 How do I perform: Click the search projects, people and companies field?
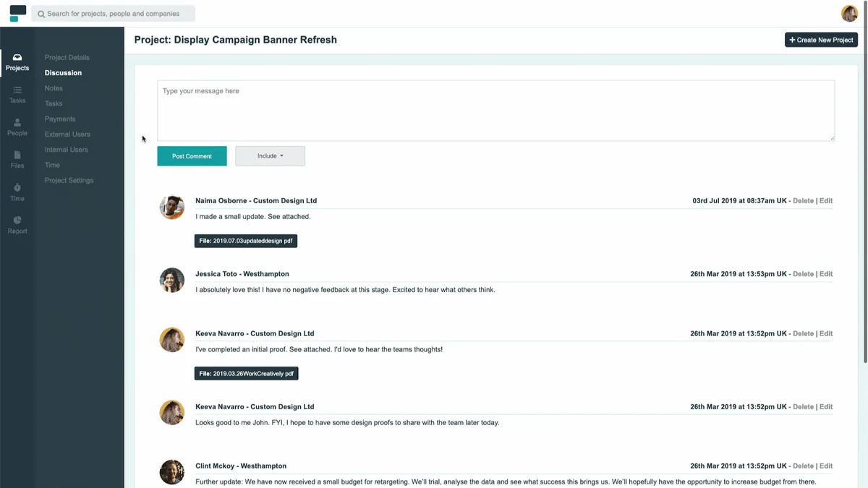point(114,14)
